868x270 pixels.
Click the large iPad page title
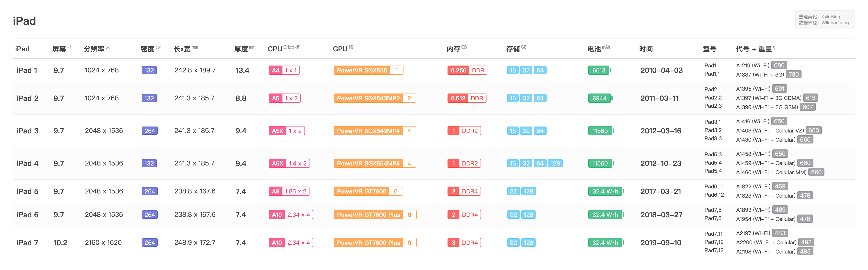pyautogui.click(x=24, y=21)
